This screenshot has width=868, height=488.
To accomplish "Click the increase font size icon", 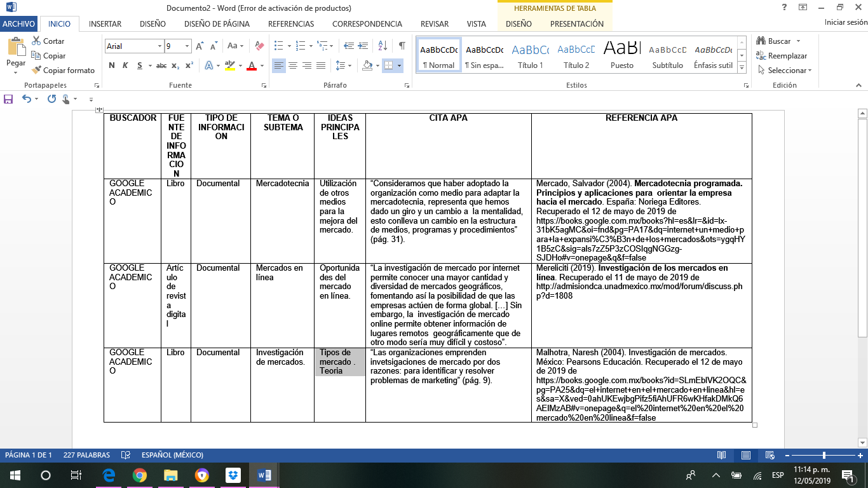I will pos(200,46).
